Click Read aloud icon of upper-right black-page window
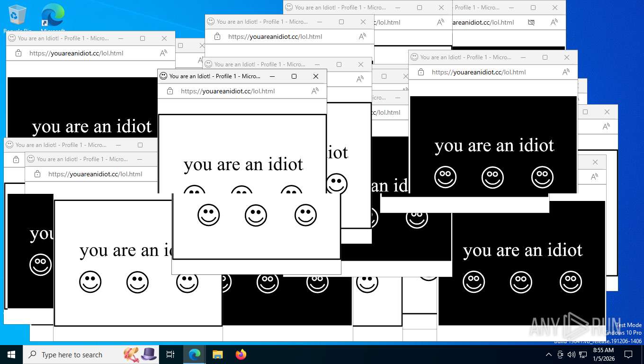The width and height of the screenshot is (644, 364). [566, 72]
